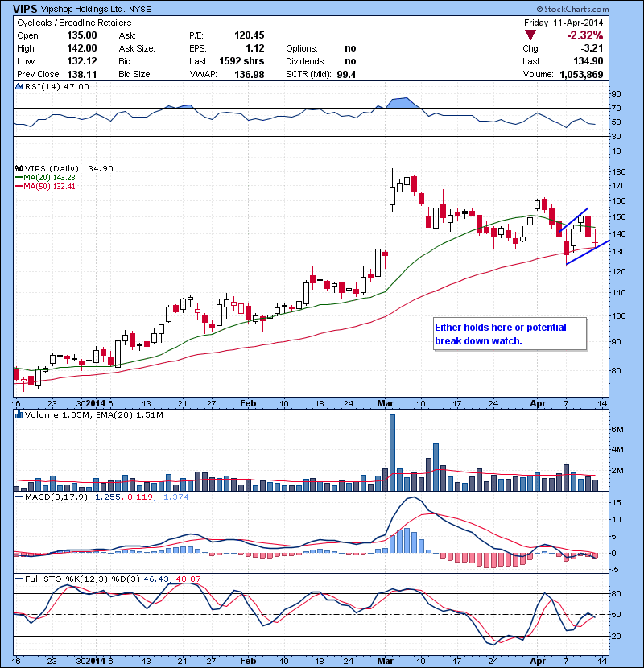Viewport: 644px width, 668px height.
Task: Click the Feb label under the stochastic panel
Action: [248, 661]
